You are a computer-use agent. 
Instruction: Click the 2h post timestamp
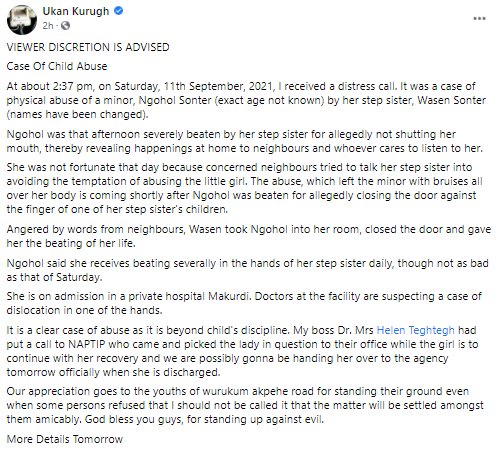pyautogui.click(x=48, y=26)
